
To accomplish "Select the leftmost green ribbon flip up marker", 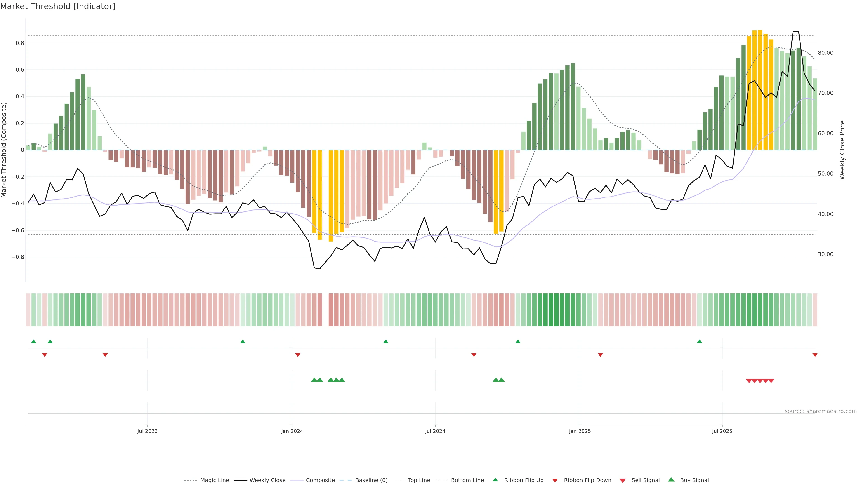I will click(33, 342).
